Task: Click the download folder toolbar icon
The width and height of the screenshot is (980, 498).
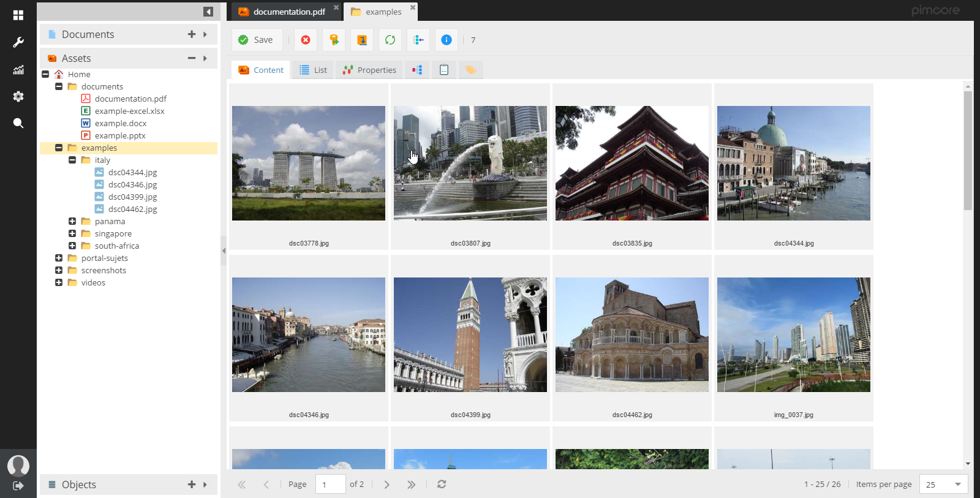Action: (362, 40)
